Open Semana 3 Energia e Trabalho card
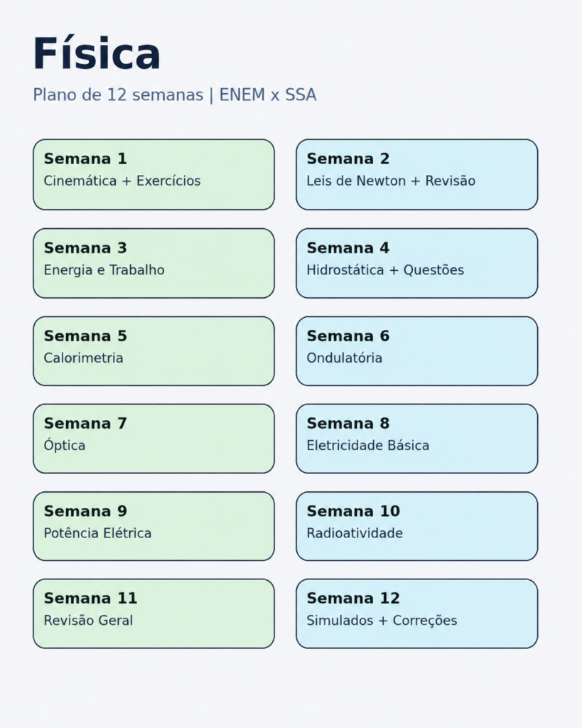The width and height of the screenshot is (582, 728). coord(153,263)
